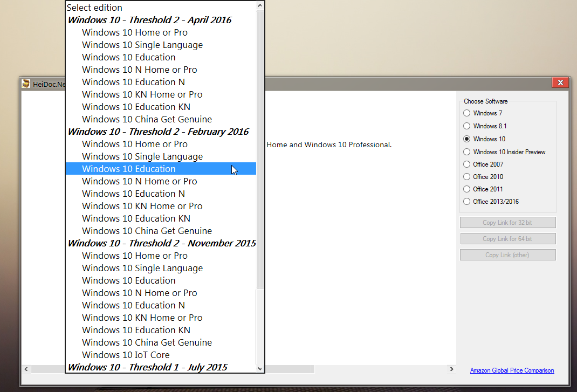
Task: Pick Windows 10 N Home or Pro under April 2016
Action: (x=161, y=70)
